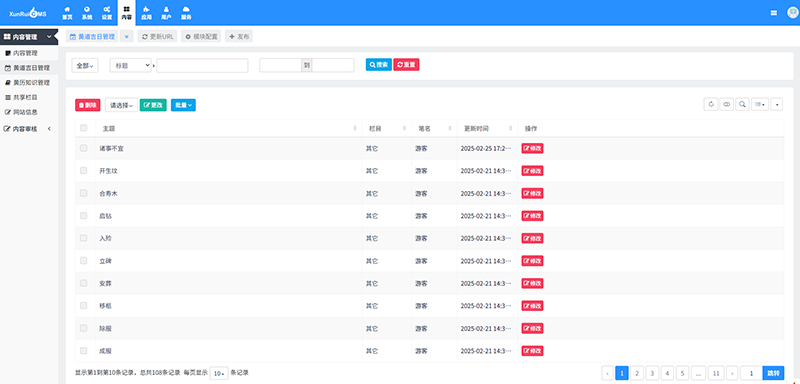
Task: Click the table refresh icon button
Action: pyautogui.click(x=710, y=105)
